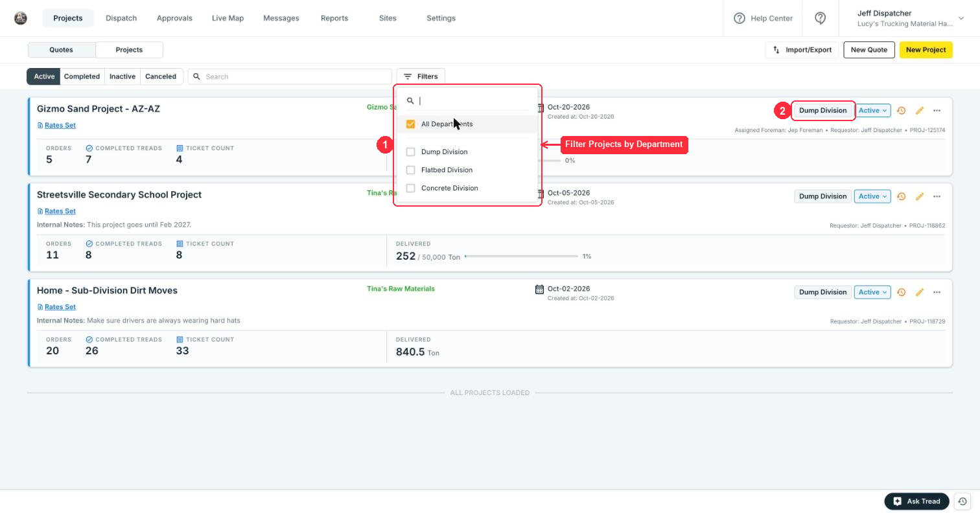Open Import/Export menu
Viewport: 980px width, 513px height.
[x=802, y=50]
